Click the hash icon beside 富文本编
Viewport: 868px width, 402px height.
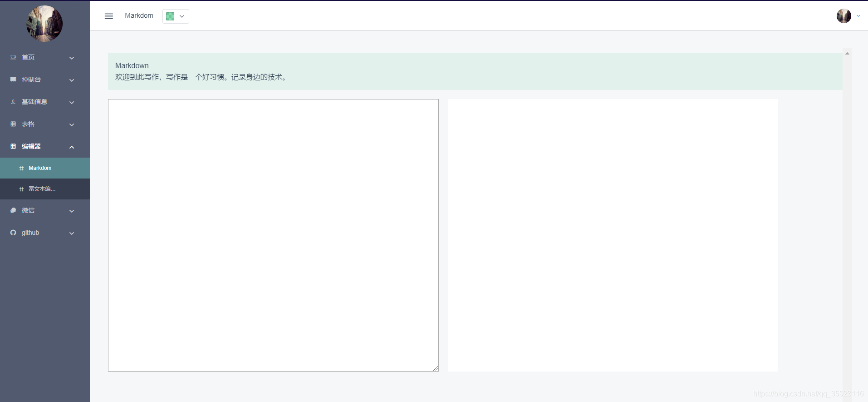tap(21, 189)
